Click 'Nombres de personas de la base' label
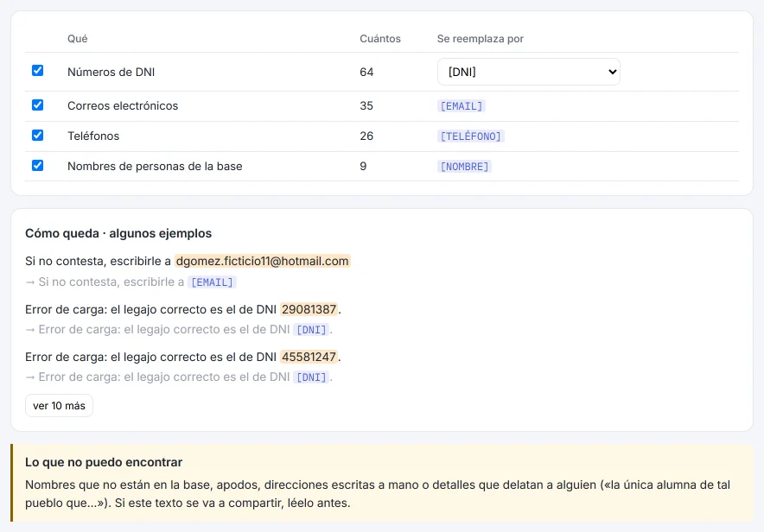The width and height of the screenshot is (764, 532). click(x=155, y=166)
